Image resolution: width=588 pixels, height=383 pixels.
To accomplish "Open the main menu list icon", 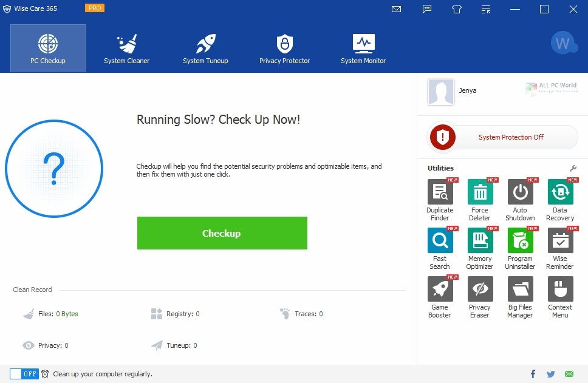I will click(x=486, y=9).
